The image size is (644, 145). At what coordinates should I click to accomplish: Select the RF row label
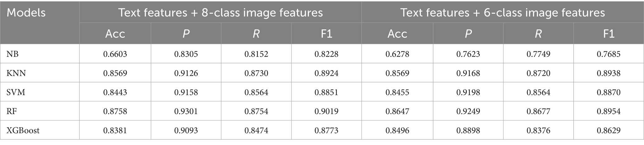pyautogui.click(x=12, y=111)
